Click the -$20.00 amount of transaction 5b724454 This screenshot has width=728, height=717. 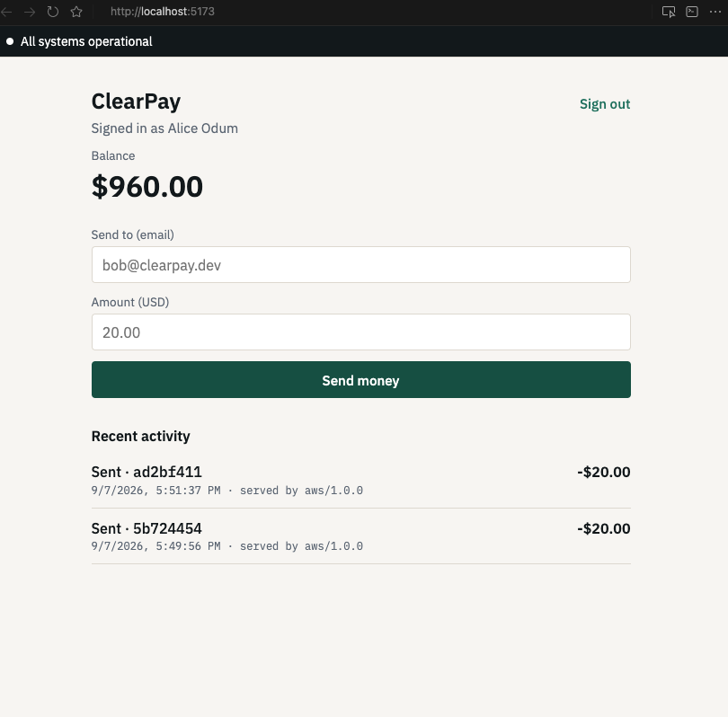(x=604, y=528)
